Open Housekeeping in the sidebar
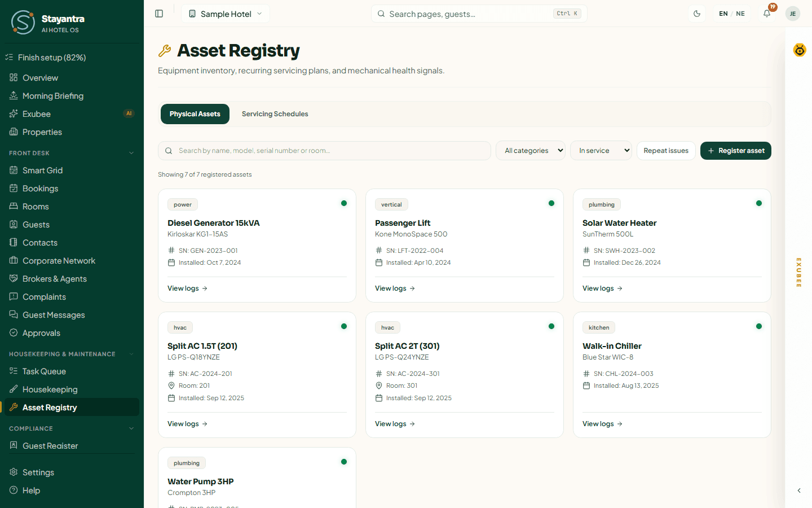 coord(72,389)
